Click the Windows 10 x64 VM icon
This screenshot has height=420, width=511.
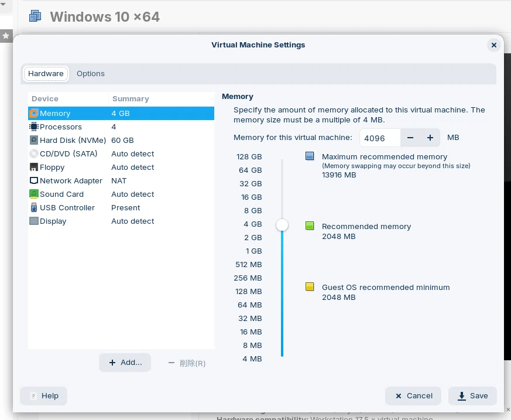point(35,16)
